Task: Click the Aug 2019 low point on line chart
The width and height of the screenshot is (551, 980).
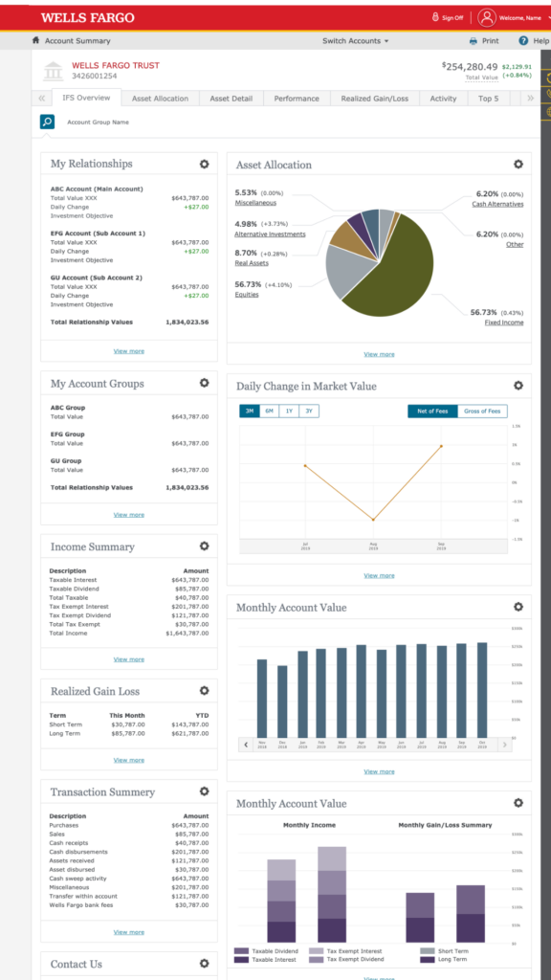Action: (373, 520)
